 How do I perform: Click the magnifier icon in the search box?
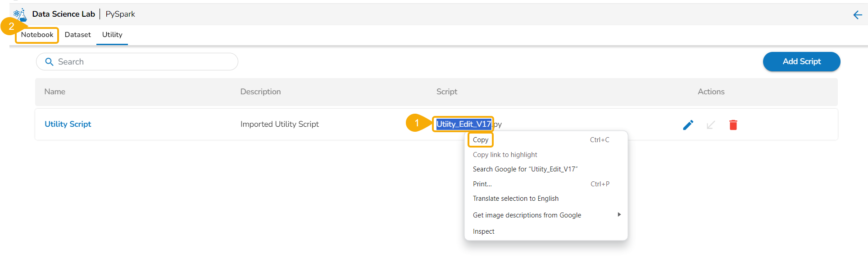click(x=50, y=62)
